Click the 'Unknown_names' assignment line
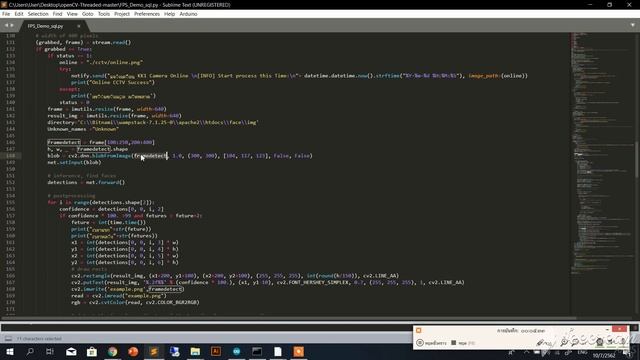Viewport: 640px width, 360px height. 83,129
